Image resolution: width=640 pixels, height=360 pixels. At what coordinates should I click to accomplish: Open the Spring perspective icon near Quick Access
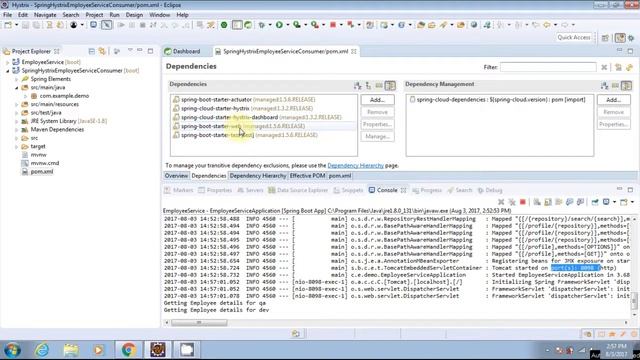[x=620, y=38]
